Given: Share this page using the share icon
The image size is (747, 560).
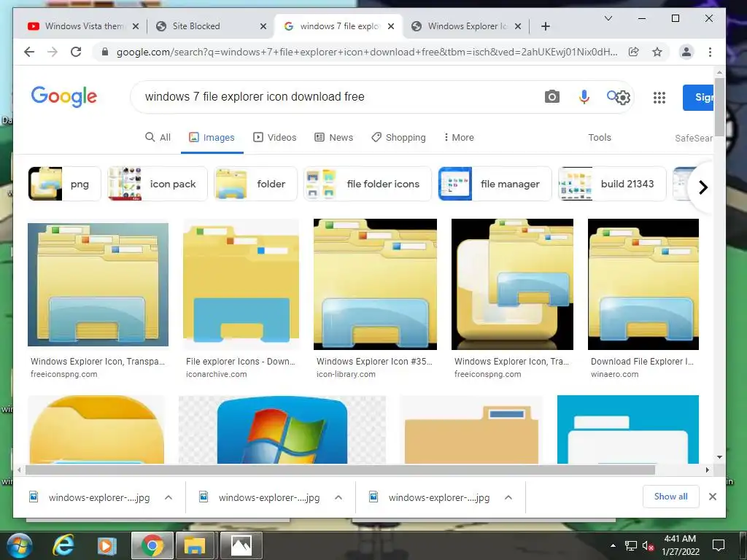Looking at the screenshot, I should [x=634, y=52].
